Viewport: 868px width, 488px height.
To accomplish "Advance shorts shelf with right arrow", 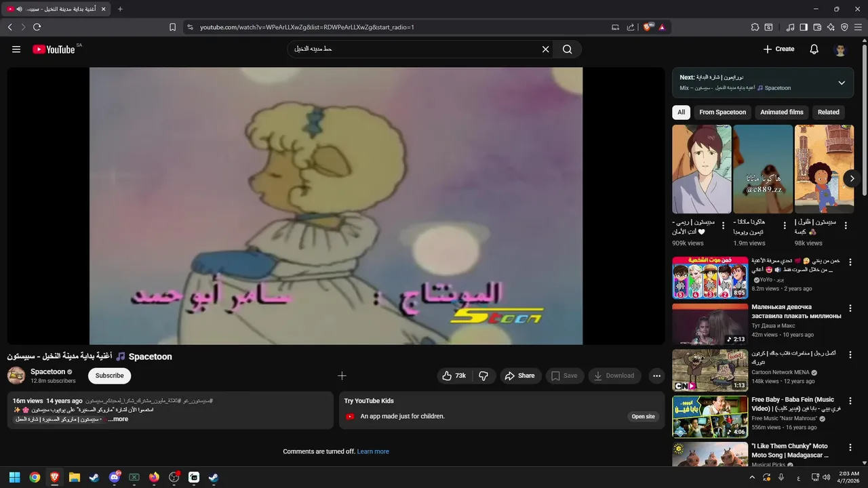I will point(852,179).
